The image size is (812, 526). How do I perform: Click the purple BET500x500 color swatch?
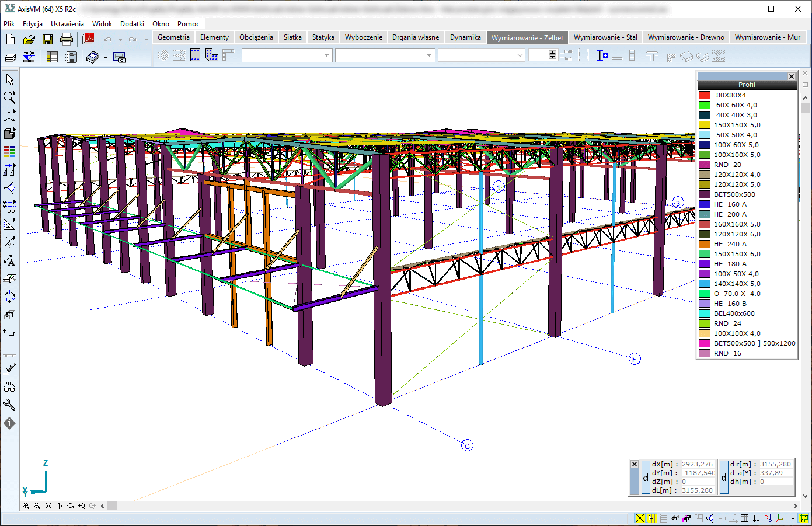point(705,194)
